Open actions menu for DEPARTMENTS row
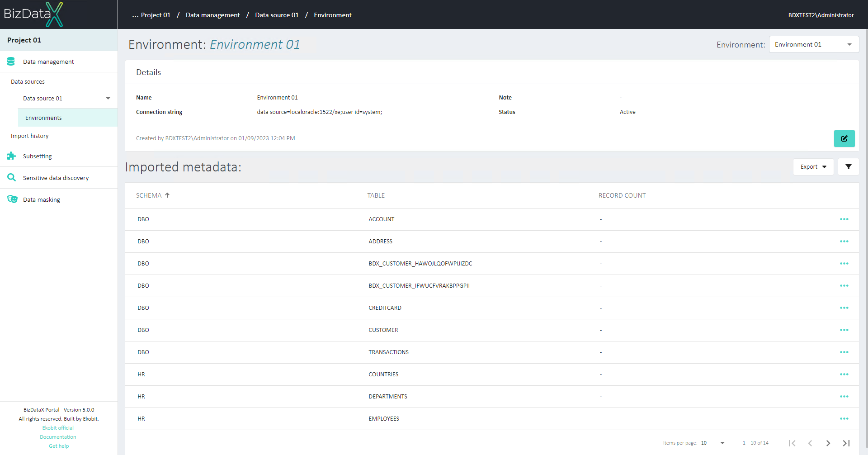Viewport: 868px width, 455px height. [844, 397]
